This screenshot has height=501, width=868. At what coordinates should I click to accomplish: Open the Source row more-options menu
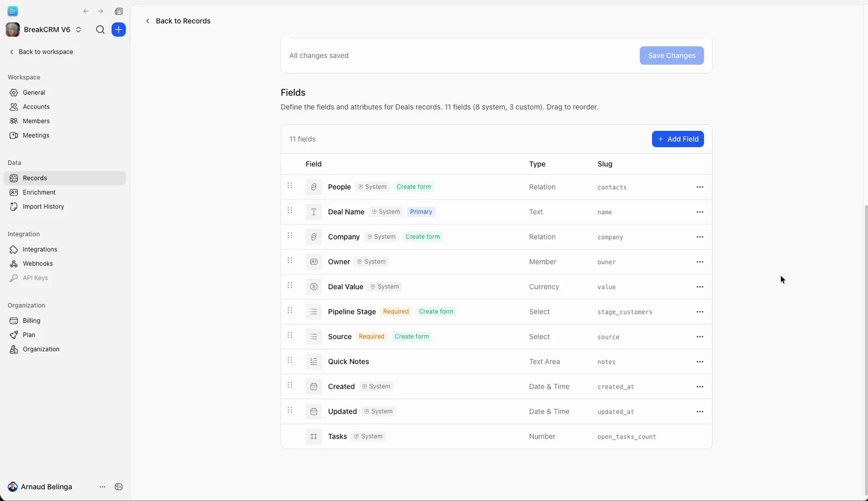click(x=700, y=337)
